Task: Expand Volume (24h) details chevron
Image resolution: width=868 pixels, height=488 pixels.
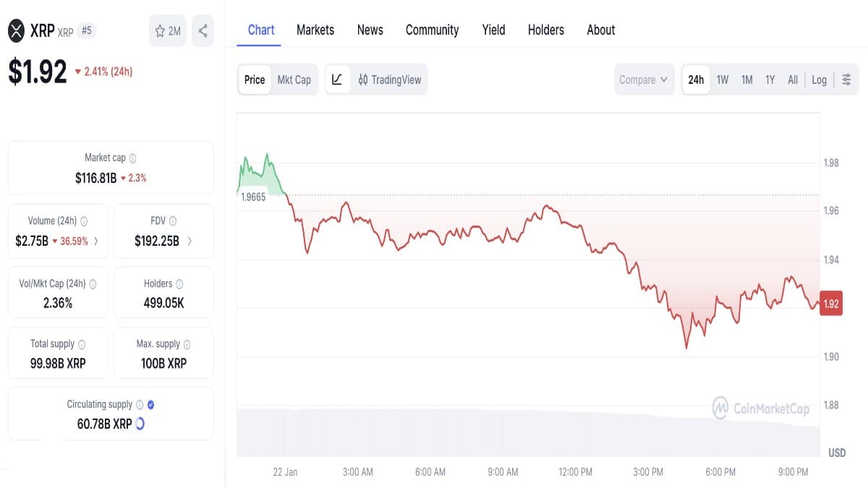Action: (97, 241)
